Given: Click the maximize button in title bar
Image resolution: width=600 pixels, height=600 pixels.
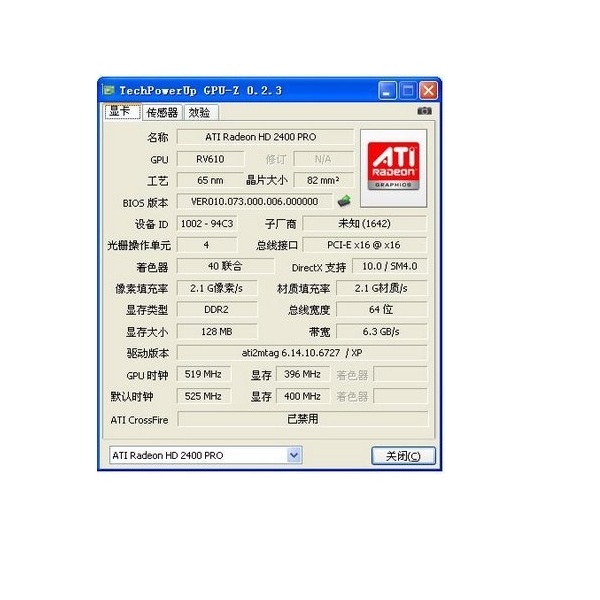Looking at the screenshot, I should pos(408,91).
